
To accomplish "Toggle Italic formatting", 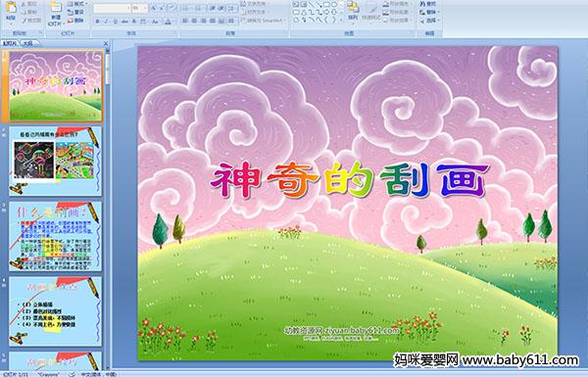I will (106, 22).
